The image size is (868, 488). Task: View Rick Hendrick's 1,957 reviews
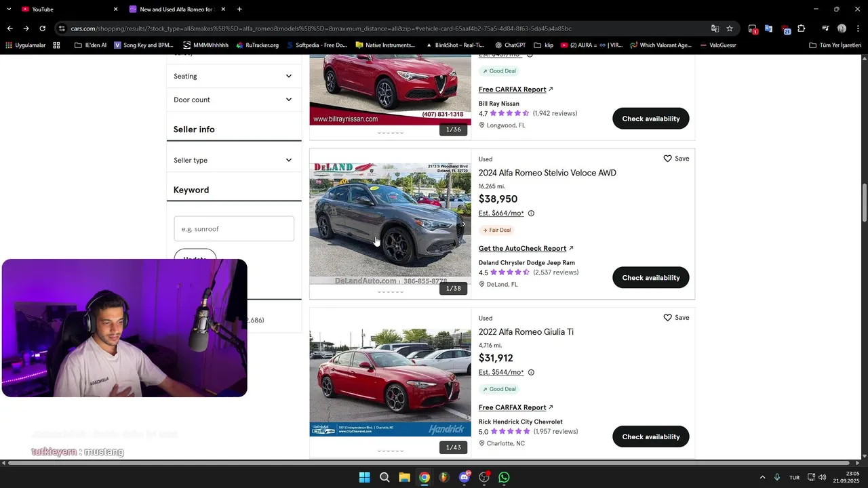[x=555, y=432]
